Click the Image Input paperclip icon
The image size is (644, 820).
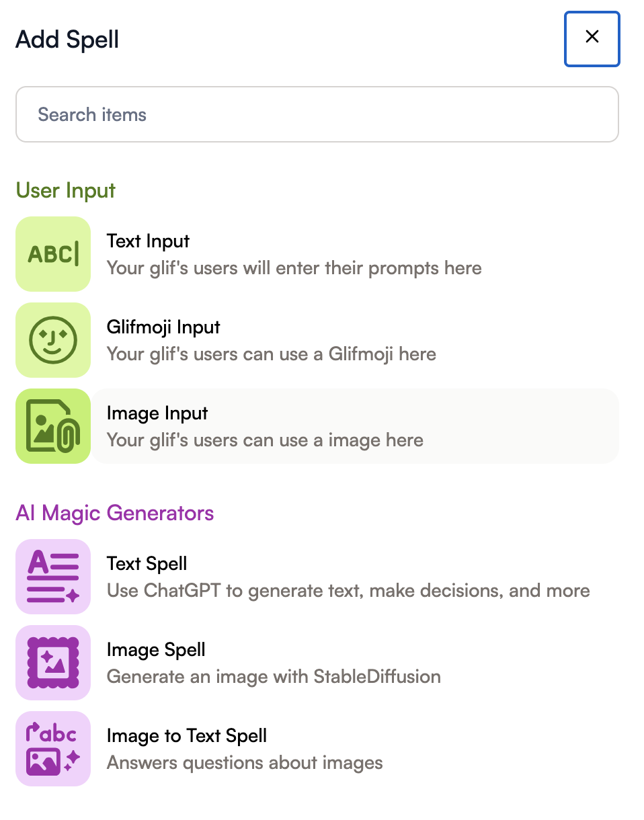[53, 426]
